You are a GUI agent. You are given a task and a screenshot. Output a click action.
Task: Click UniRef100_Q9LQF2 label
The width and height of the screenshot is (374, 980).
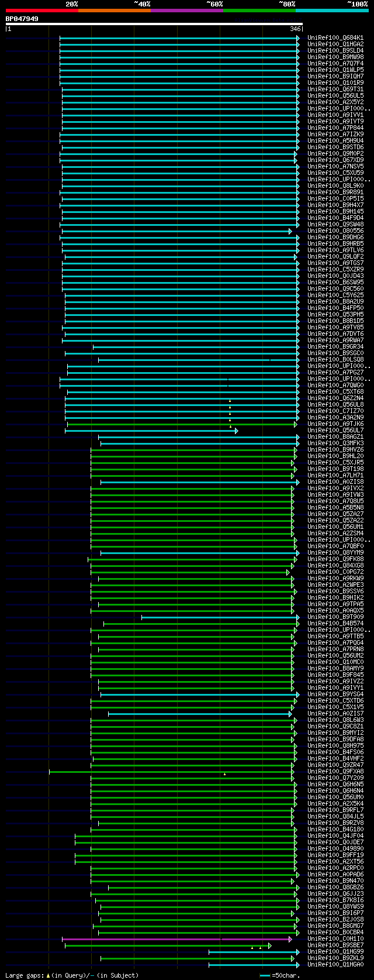coord(335,256)
